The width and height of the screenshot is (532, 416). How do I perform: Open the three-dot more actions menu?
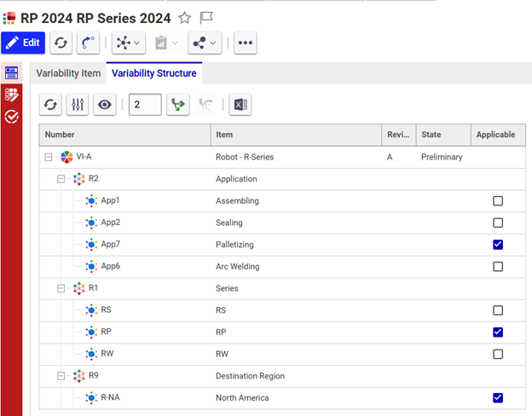[x=246, y=43]
